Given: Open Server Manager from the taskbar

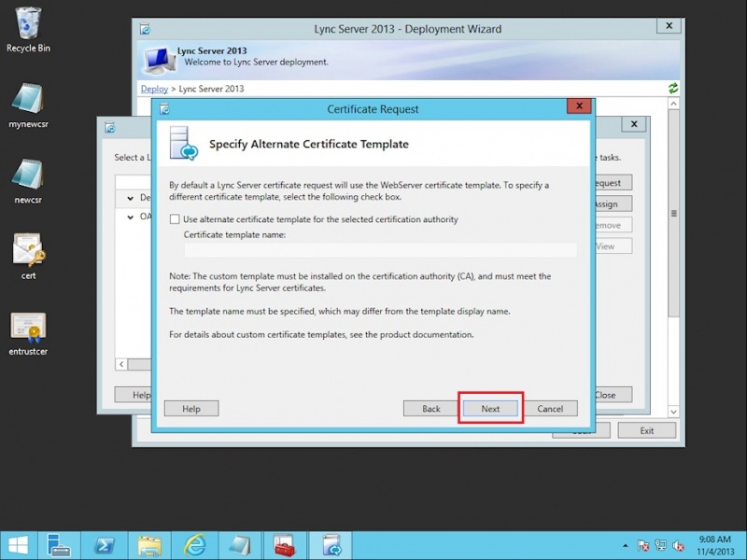Looking at the screenshot, I should pyautogui.click(x=59, y=545).
